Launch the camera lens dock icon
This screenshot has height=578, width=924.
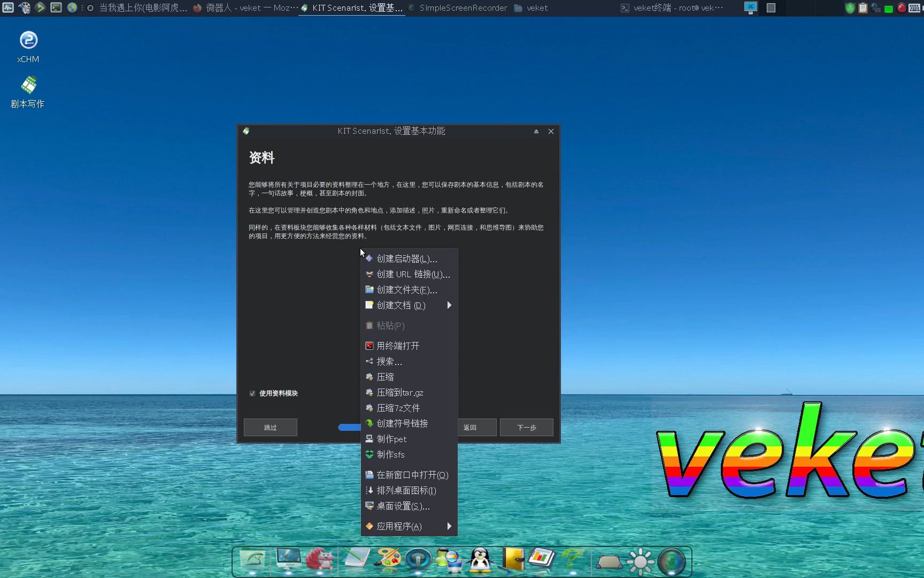[672, 562]
